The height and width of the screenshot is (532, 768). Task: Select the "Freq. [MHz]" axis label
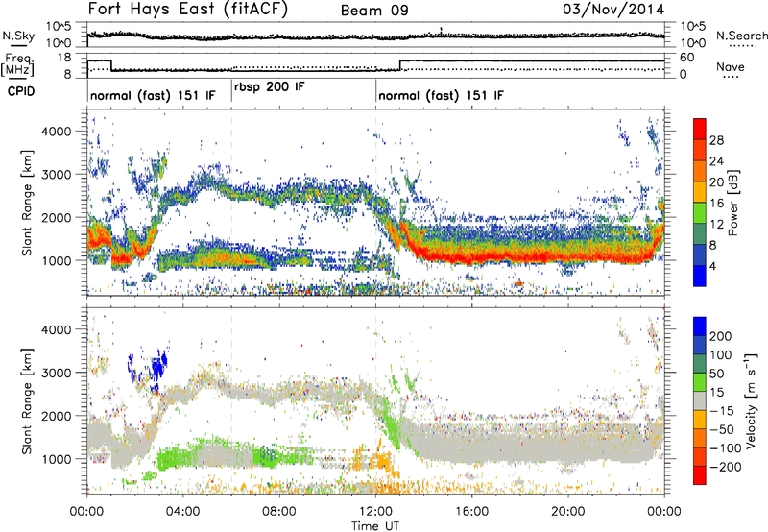17,65
